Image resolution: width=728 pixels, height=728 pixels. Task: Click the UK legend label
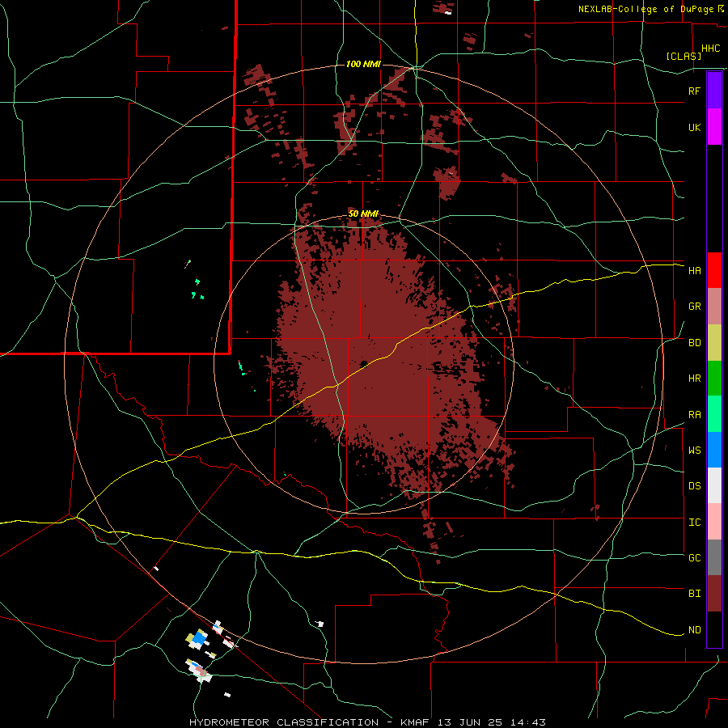coord(694,127)
